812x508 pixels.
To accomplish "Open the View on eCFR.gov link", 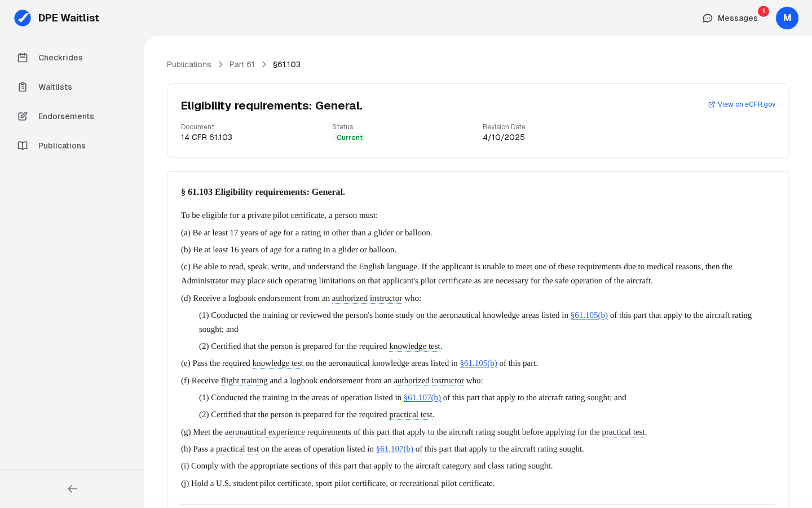I will [x=742, y=104].
